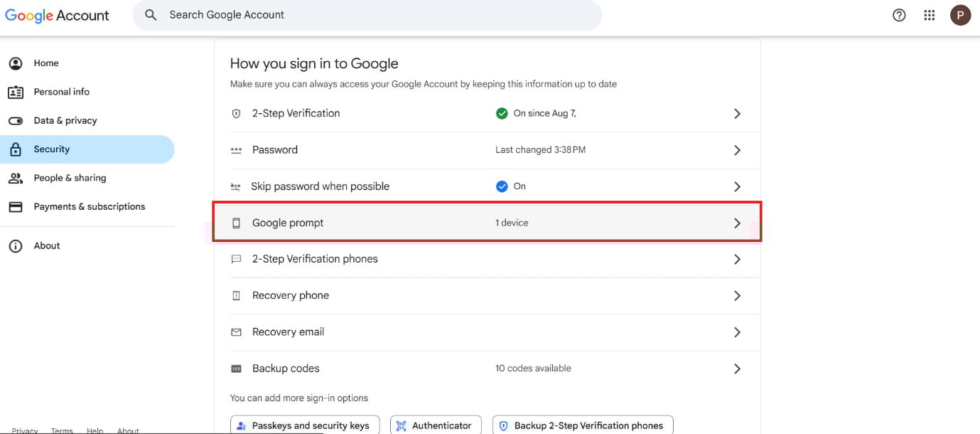Open the Help question mark icon

[x=899, y=15]
